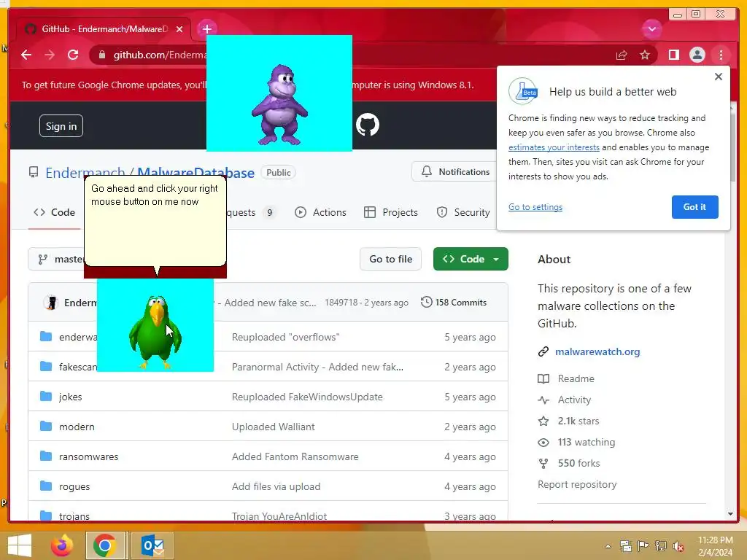
Task: Visit the malwarewatch.org link
Action: [x=597, y=351]
